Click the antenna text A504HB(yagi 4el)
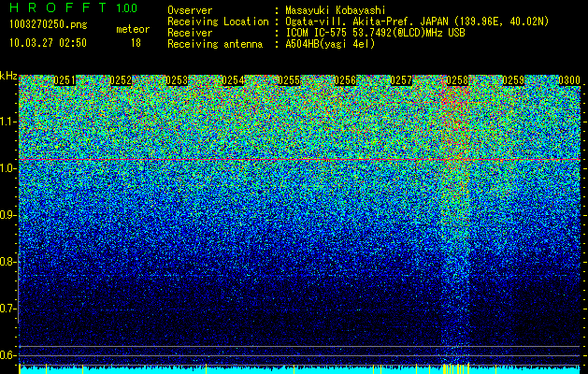The height and width of the screenshot is (374, 588). coord(330,44)
